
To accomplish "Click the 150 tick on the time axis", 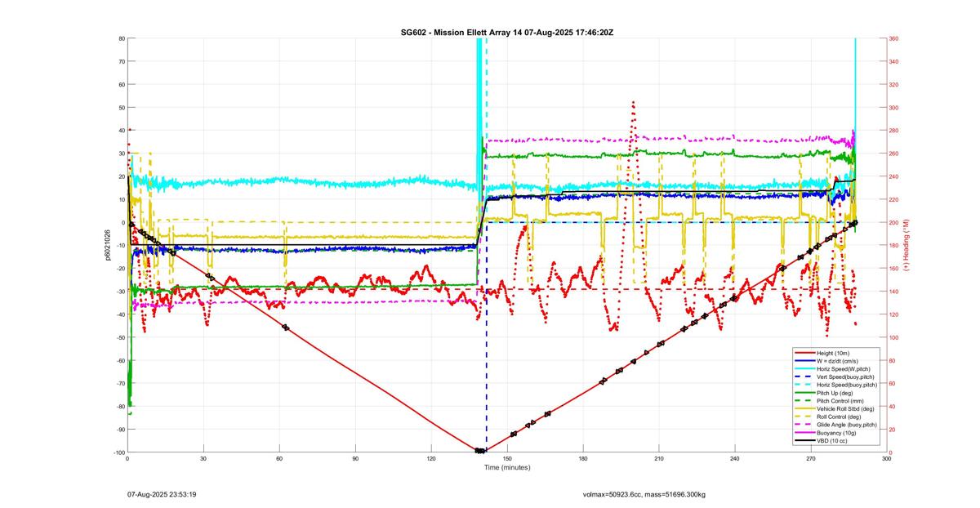I will (x=507, y=459).
